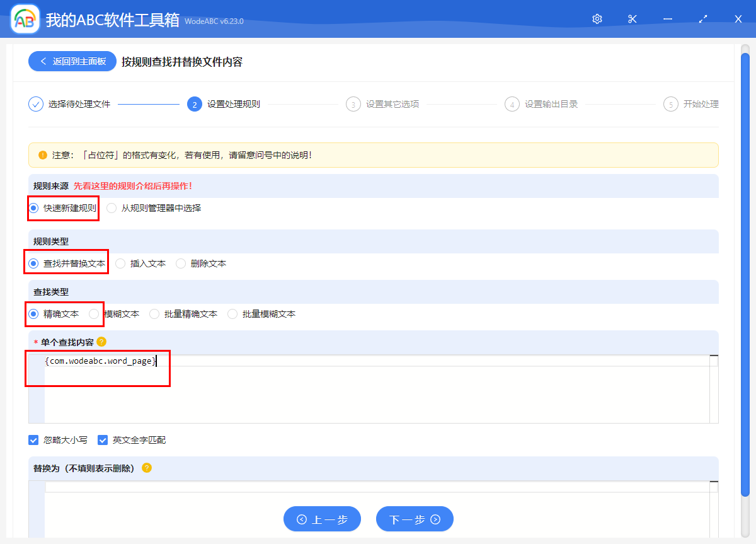Viewport: 756px width, 544px height.
Task: Click the completed checkmark on 选择待处理文件 step
Action: point(36,104)
